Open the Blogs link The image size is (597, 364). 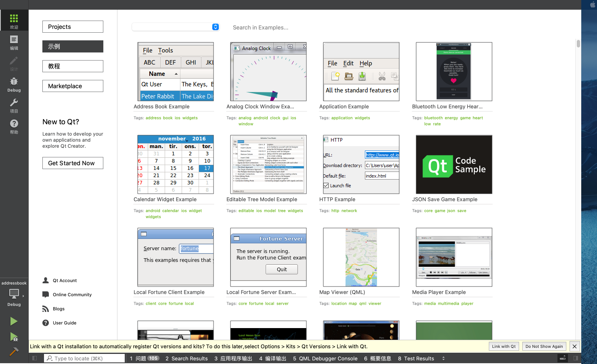(x=59, y=309)
